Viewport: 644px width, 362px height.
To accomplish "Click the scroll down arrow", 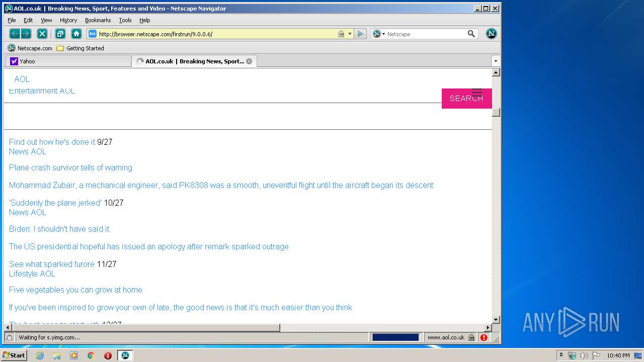I will coord(496,319).
